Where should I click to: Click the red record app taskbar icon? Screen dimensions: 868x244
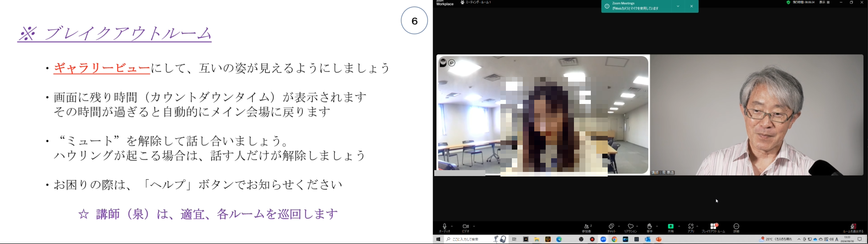tap(592, 239)
